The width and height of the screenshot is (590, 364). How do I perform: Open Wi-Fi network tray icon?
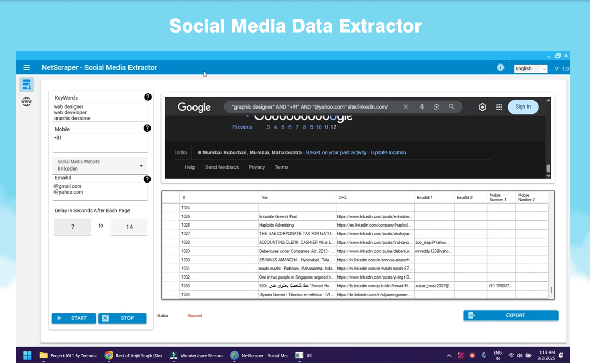[511, 355]
